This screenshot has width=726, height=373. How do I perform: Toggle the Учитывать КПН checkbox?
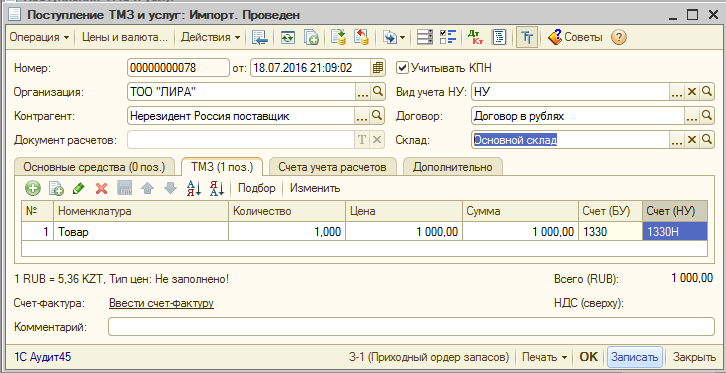coord(402,68)
